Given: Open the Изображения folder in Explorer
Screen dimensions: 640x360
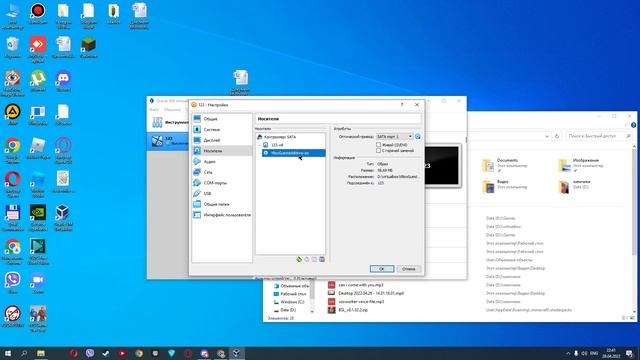Looking at the screenshot, I should [x=580, y=164].
